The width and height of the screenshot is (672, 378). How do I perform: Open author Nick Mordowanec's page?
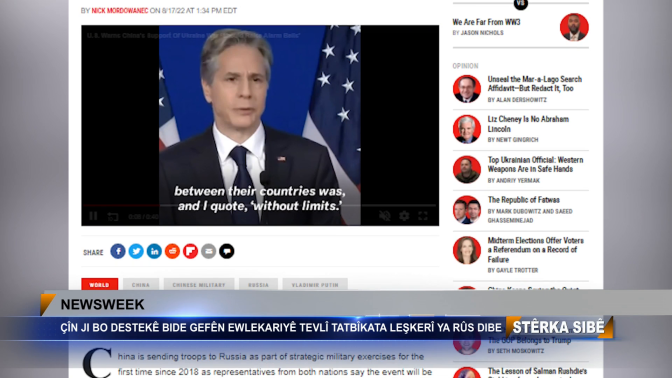(120, 11)
